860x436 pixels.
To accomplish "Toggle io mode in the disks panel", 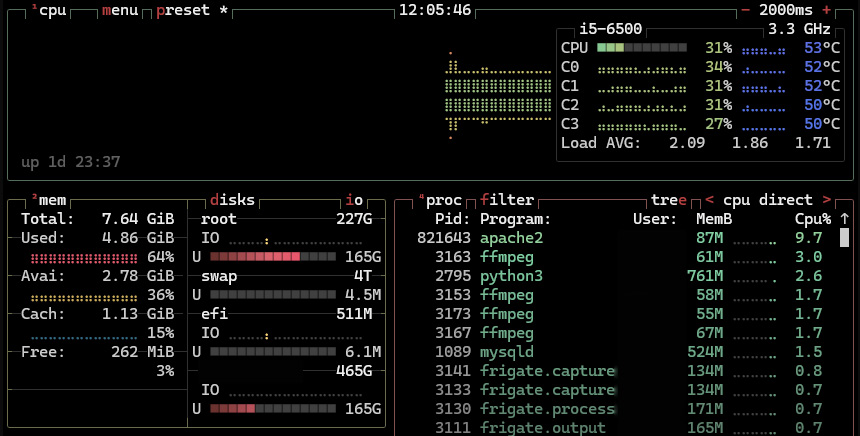I will click(354, 200).
